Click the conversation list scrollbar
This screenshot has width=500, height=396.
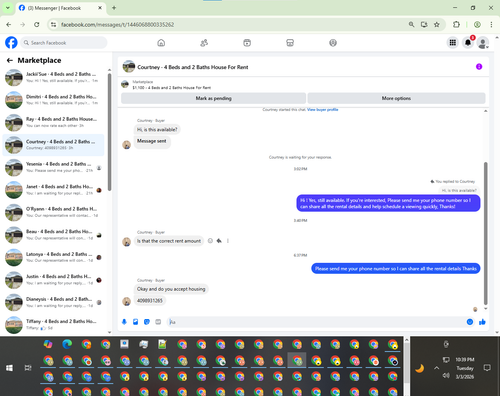point(109,132)
